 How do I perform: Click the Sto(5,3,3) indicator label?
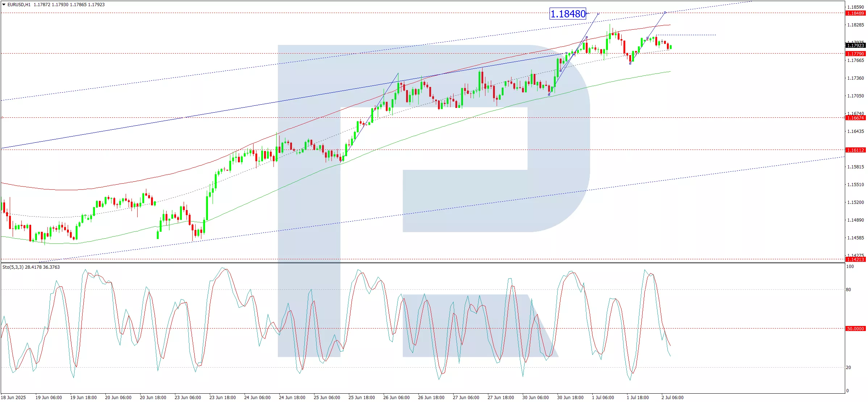(x=13, y=267)
